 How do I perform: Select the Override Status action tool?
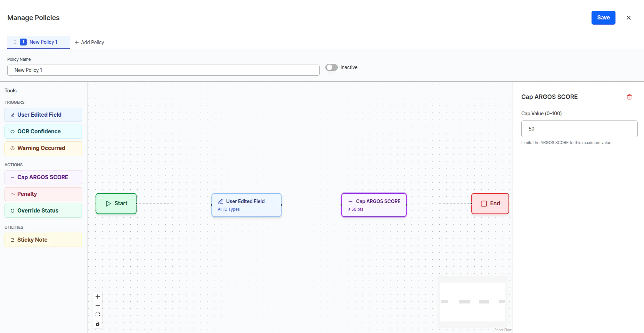tap(43, 210)
